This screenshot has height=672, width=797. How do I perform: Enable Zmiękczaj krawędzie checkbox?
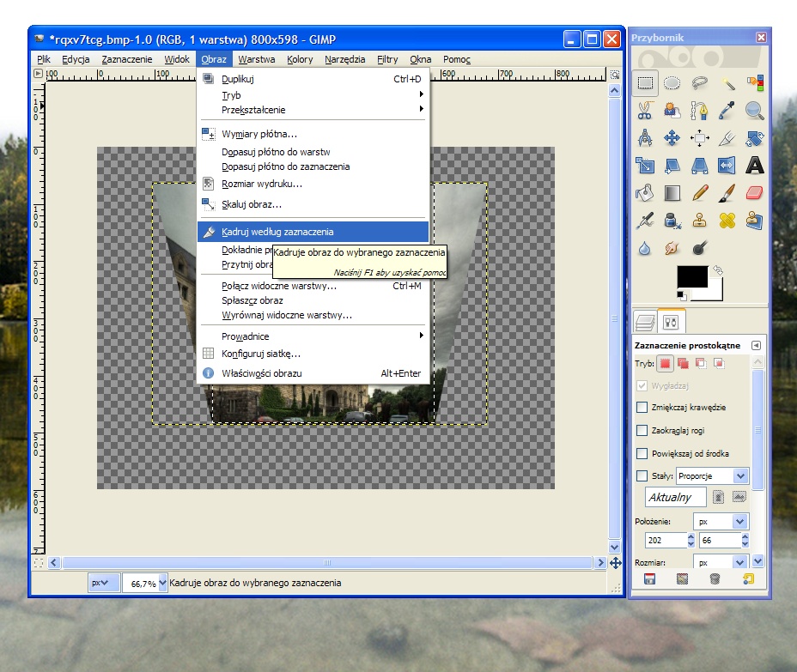(x=642, y=407)
